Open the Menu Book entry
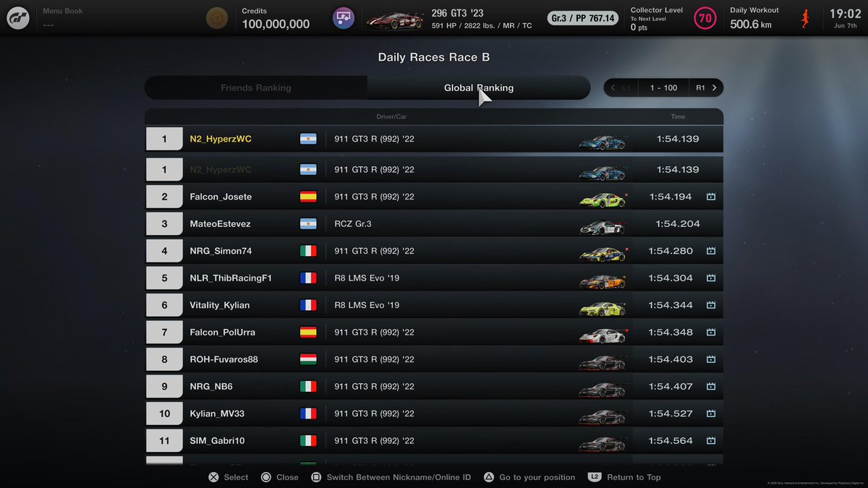868x488 pixels. 63,18
